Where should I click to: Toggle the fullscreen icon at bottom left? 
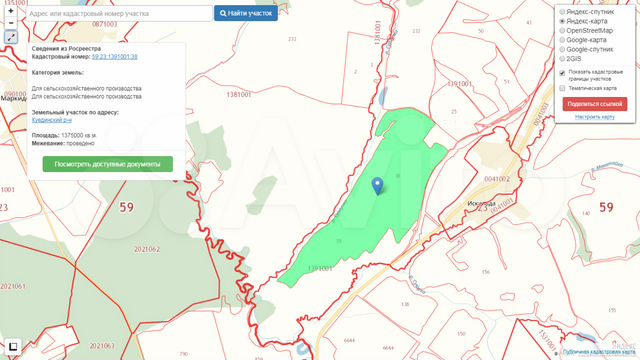coord(13,347)
